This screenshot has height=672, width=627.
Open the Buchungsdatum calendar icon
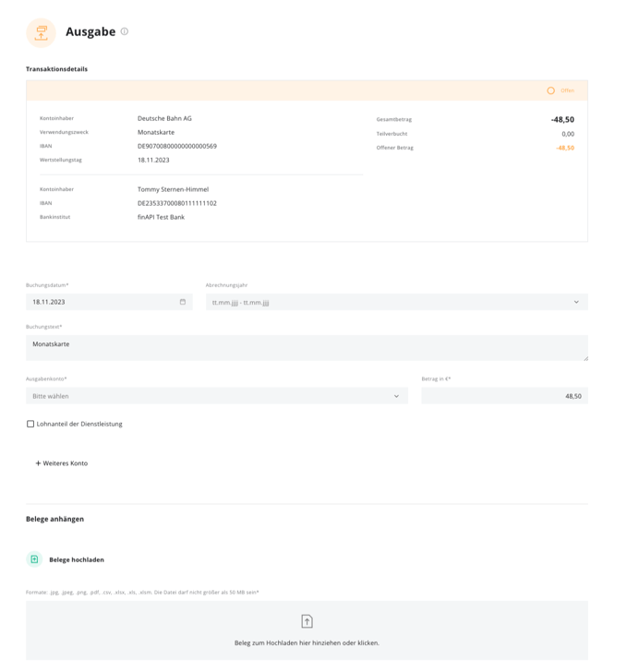[x=183, y=302]
